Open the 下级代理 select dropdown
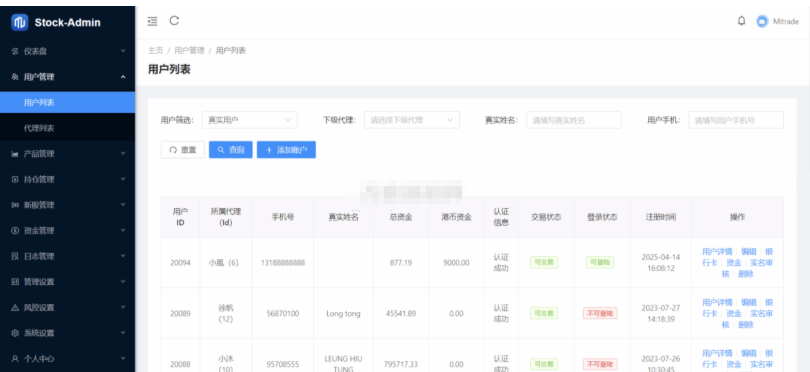 point(412,120)
